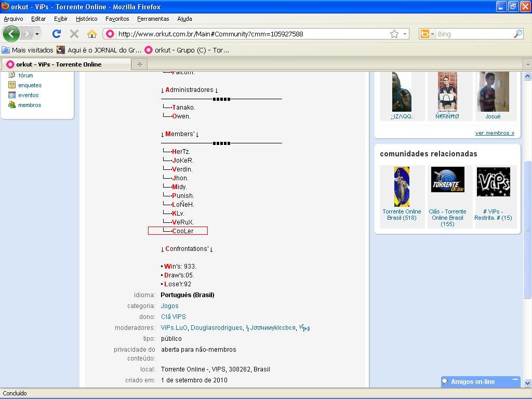Click the membros sidebar link
The image size is (532, 399).
pyautogui.click(x=30, y=105)
